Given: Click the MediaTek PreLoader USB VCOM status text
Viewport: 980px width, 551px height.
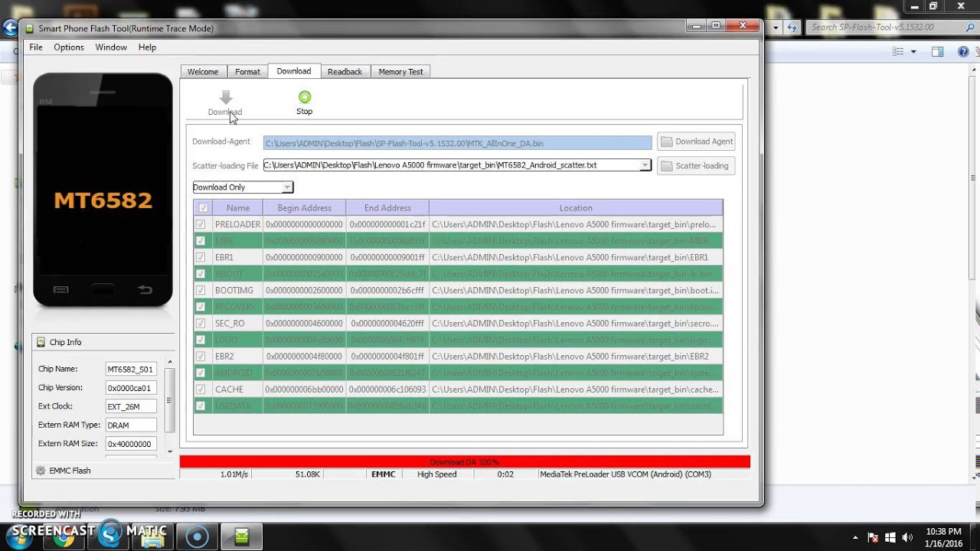Looking at the screenshot, I should tap(626, 474).
